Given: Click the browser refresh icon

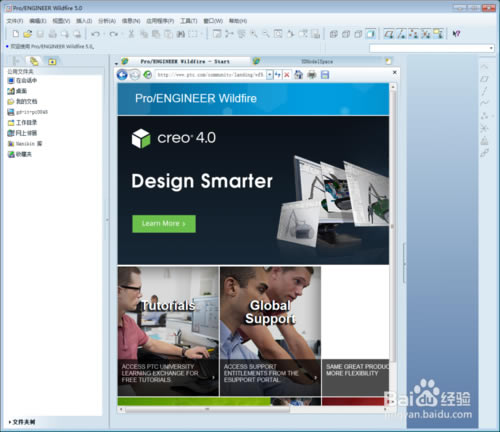Looking at the screenshot, I should [148, 75].
